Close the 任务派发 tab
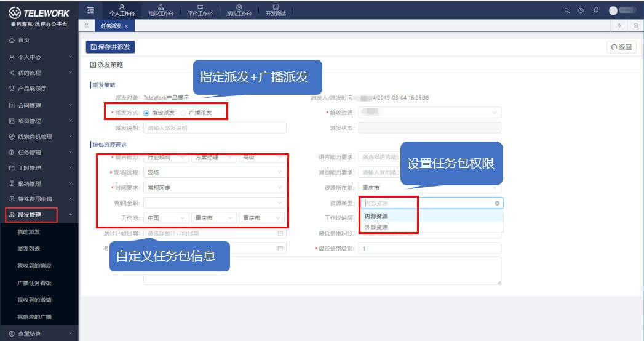Image resolution: width=644 pixels, height=341 pixels. (126, 26)
